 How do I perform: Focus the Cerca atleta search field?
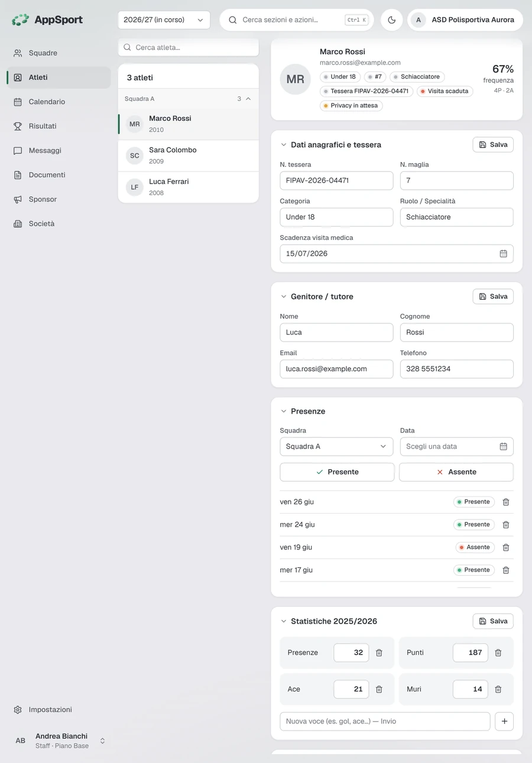coord(189,47)
